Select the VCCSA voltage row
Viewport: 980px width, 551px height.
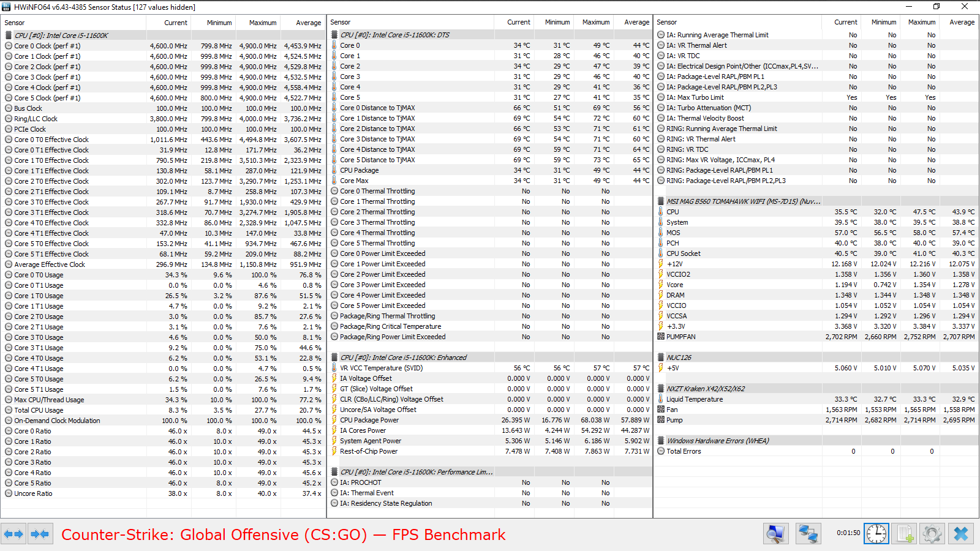point(816,316)
